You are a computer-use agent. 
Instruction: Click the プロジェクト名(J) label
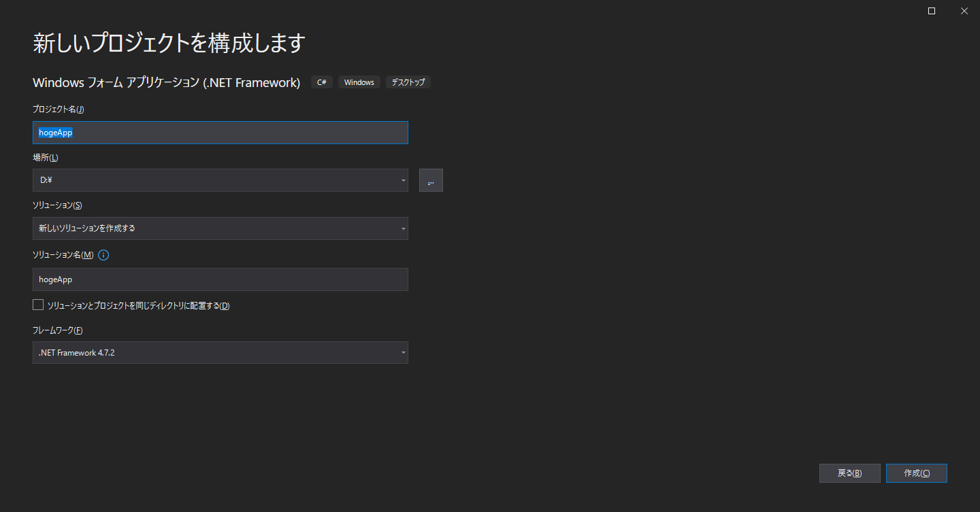tap(59, 109)
